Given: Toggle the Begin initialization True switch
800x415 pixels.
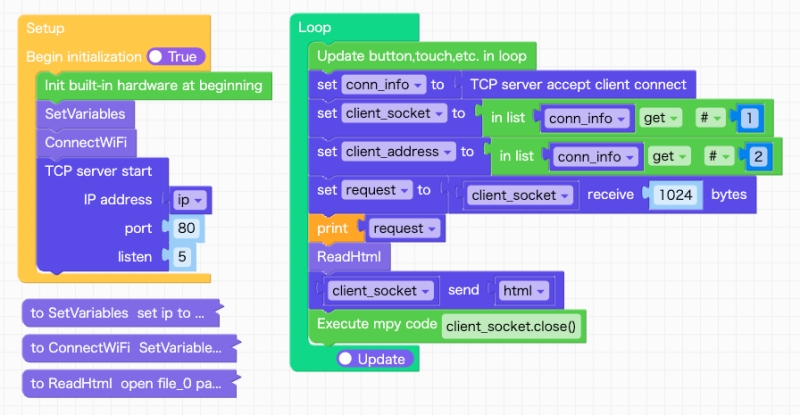Looking at the screenshot, I should [175, 57].
